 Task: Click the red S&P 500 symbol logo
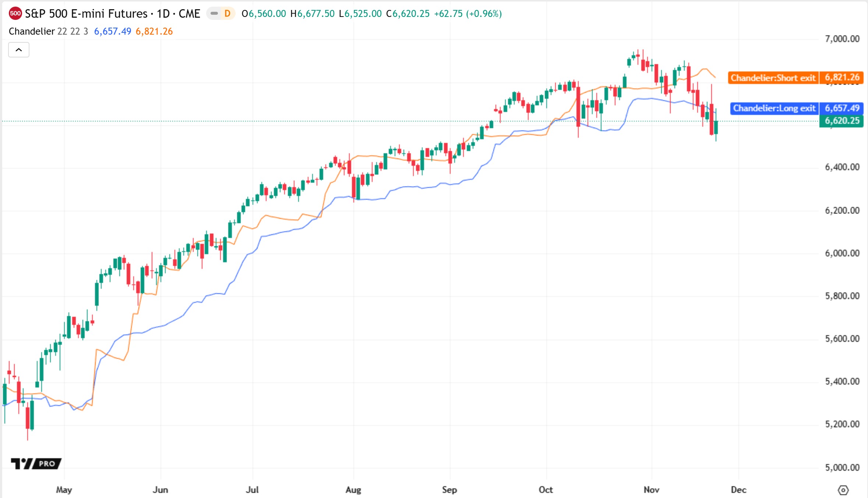[15, 14]
